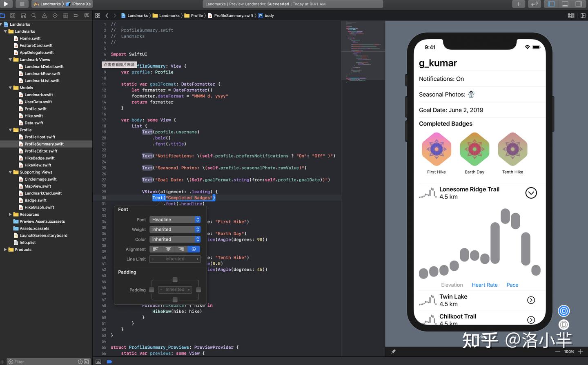Image resolution: width=588 pixels, height=365 pixels.
Task: Show the Issue navigator warning triangle
Action: [x=44, y=15]
